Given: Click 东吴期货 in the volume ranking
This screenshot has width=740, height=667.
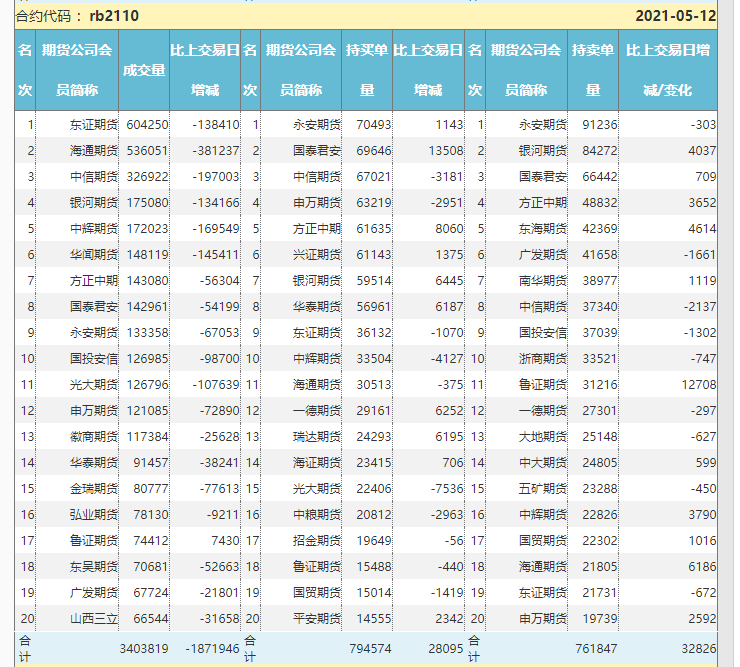Looking at the screenshot, I should pos(93,566).
